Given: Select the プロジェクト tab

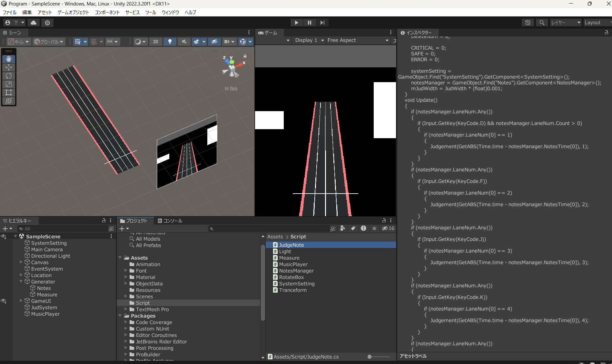Looking at the screenshot, I should click(x=134, y=221).
